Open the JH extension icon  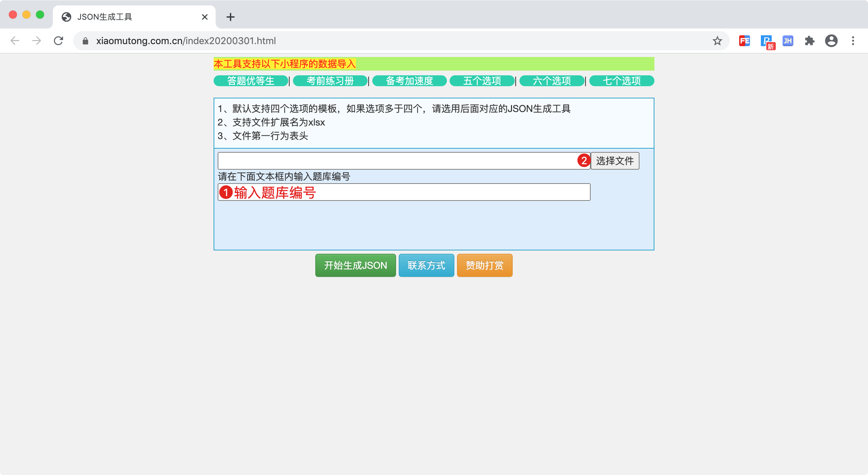[788, 41]
